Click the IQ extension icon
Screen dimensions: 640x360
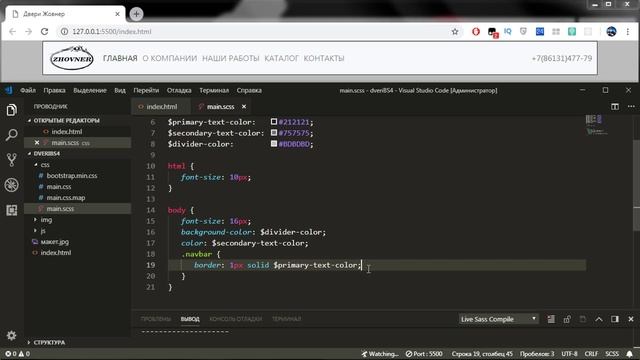[508, 31]
